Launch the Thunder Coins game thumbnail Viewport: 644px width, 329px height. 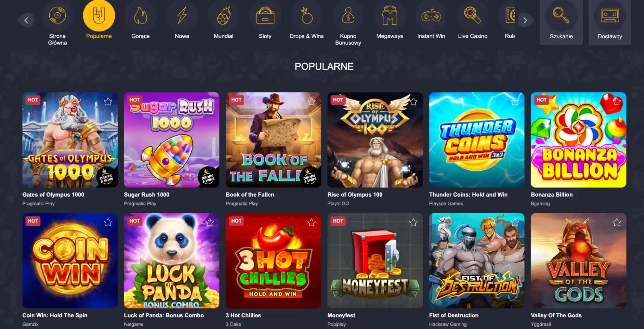click(477, 140)
